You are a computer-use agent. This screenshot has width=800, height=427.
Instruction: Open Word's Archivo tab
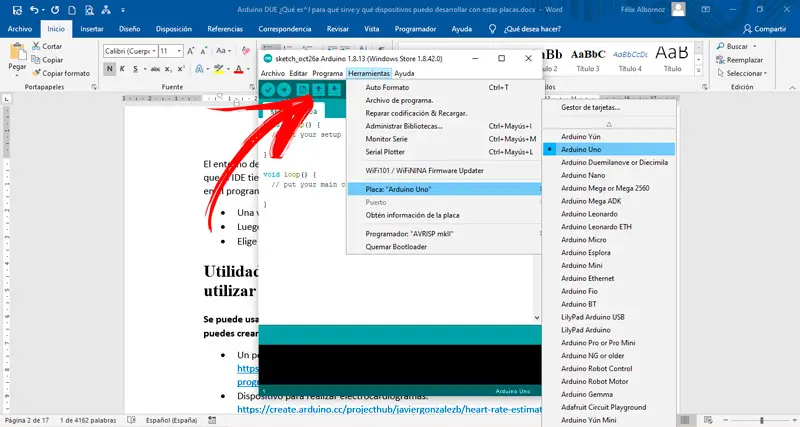point(20,29)
